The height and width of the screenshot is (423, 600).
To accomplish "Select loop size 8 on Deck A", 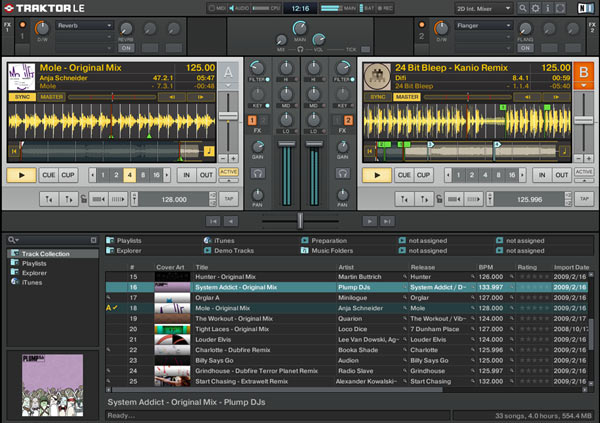I will click(x=143, y=175).
